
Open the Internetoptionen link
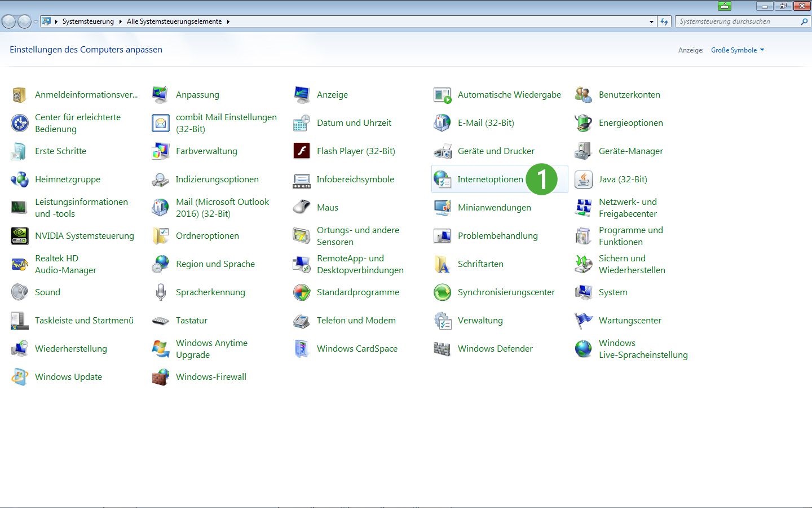tap(490, 179)
